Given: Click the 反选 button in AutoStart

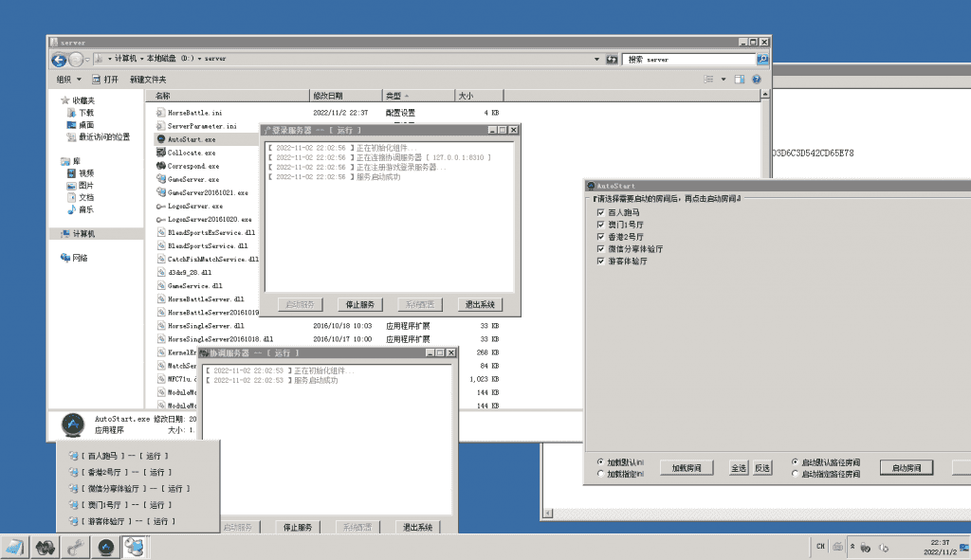Looking at the screenshot, I should click(762, 468).
